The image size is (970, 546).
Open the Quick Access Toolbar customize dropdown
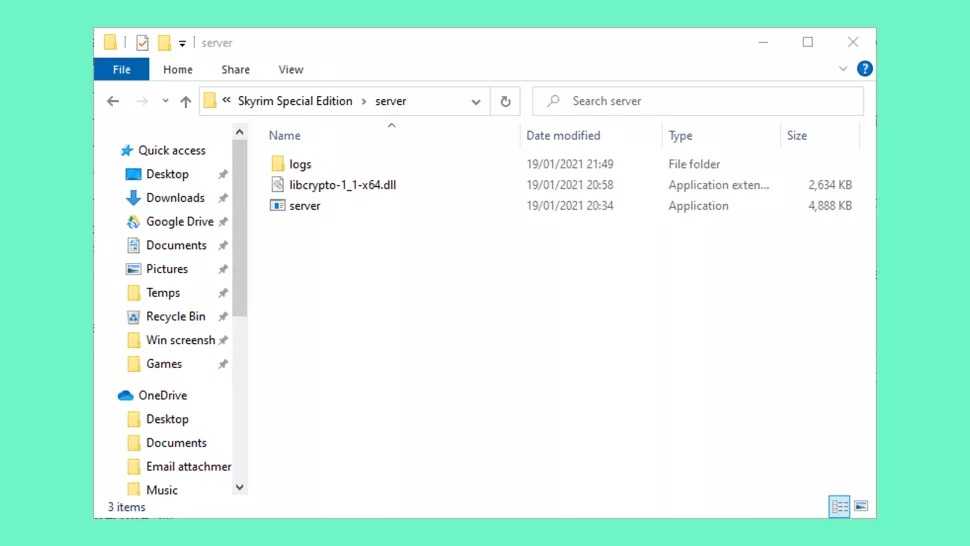point(182,43)
